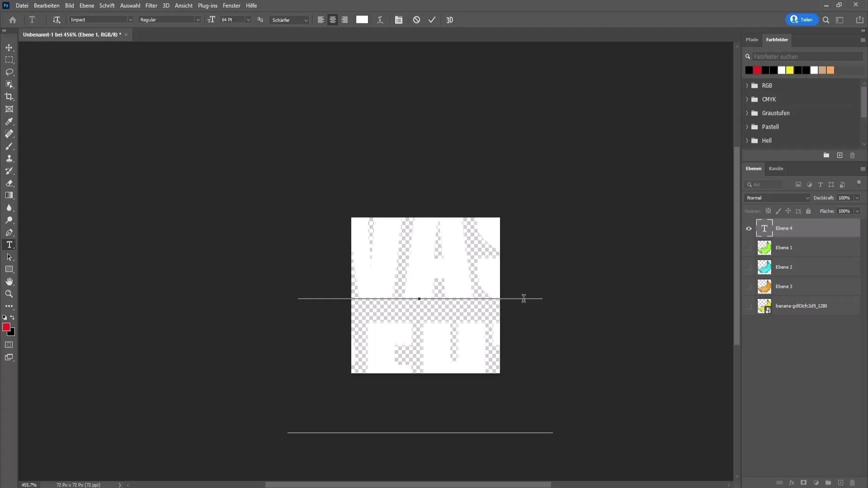
Task: Select the Text tool
Action: 9,245
